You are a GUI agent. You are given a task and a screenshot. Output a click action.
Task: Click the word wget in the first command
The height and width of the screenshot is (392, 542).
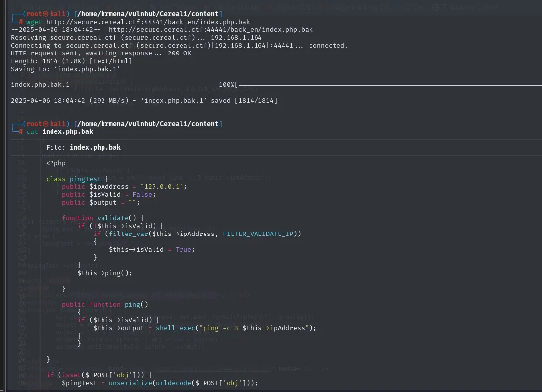click(x=34, y=22)
